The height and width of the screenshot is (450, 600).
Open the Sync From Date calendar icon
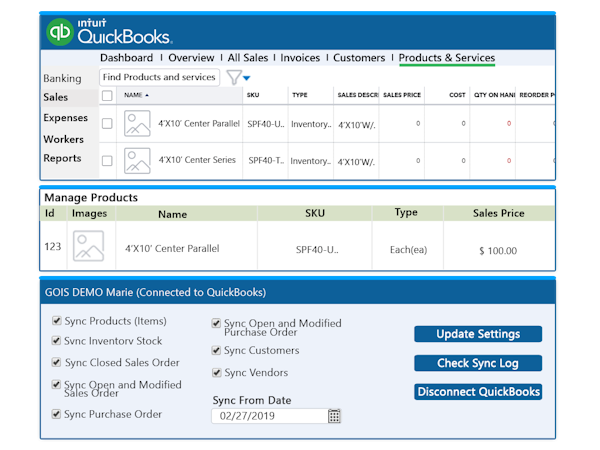[334, 416]
